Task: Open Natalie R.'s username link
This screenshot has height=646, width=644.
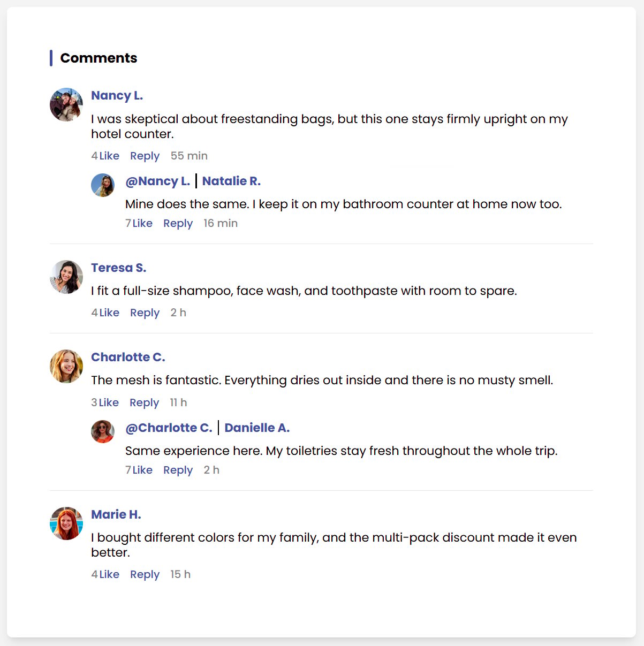Action: pyautogui.click(x=231, y=181)
